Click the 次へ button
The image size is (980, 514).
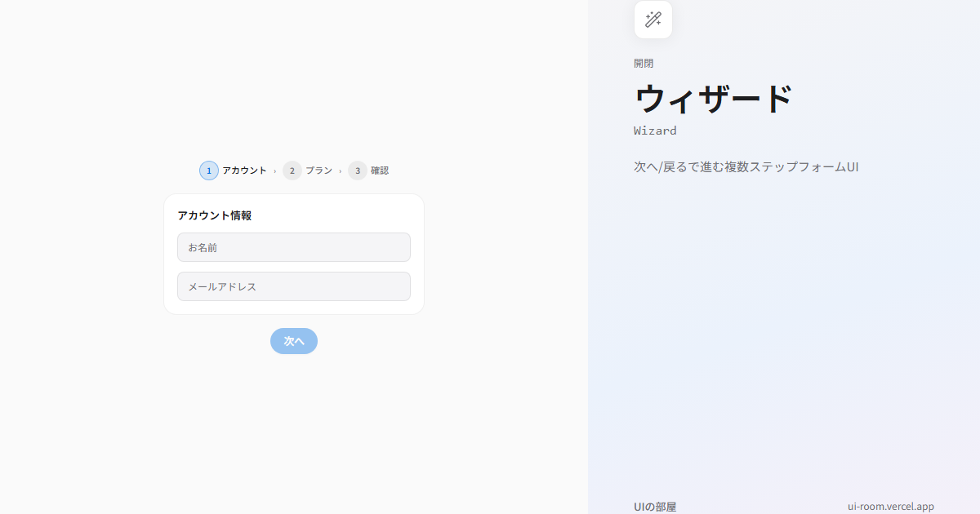pos(294,341)
